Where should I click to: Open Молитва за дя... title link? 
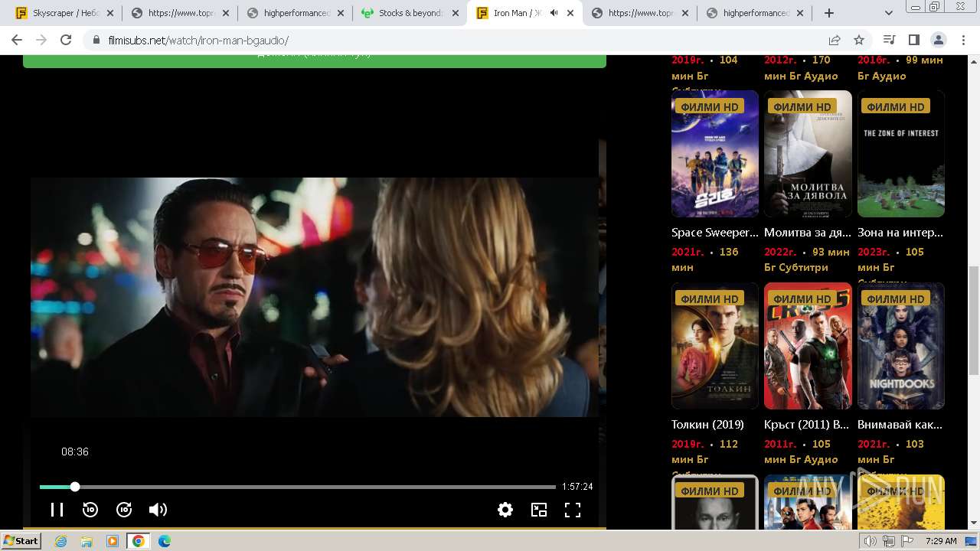point(808,233)
